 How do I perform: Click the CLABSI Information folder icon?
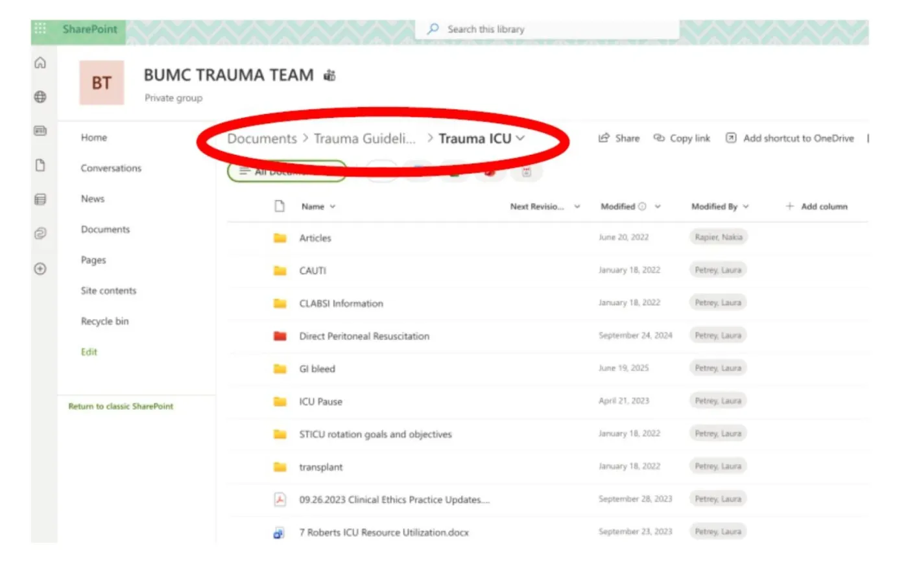click(x=280, y=303)
